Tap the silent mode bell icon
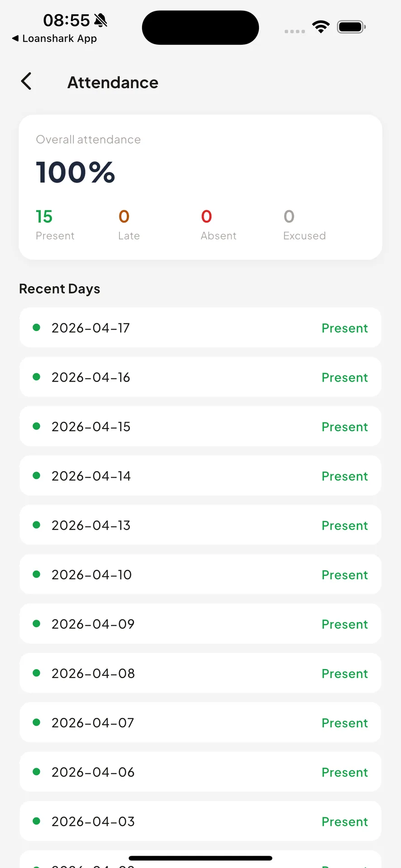Viewport: 401px width, 868px height. tap(100, 20)
